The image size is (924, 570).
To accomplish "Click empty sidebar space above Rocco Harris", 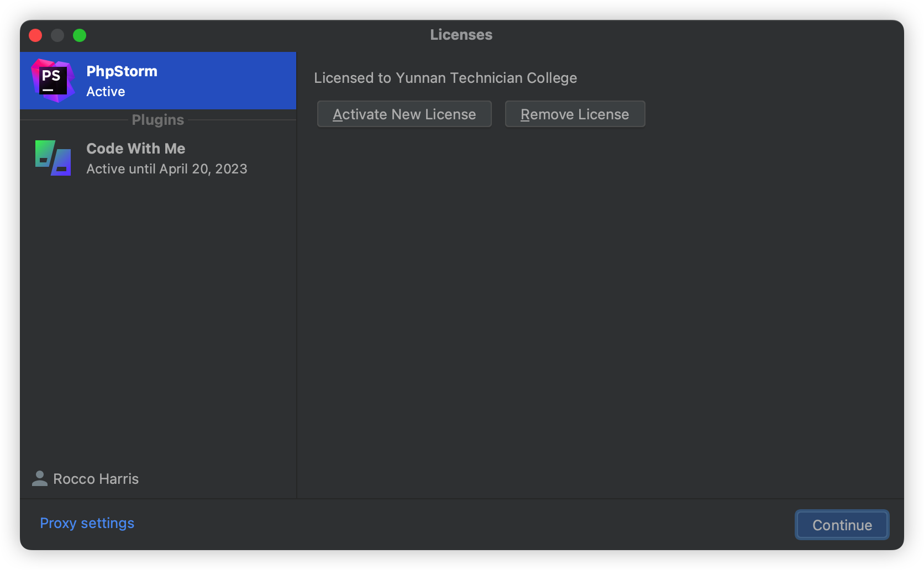I will pos(158,320).
